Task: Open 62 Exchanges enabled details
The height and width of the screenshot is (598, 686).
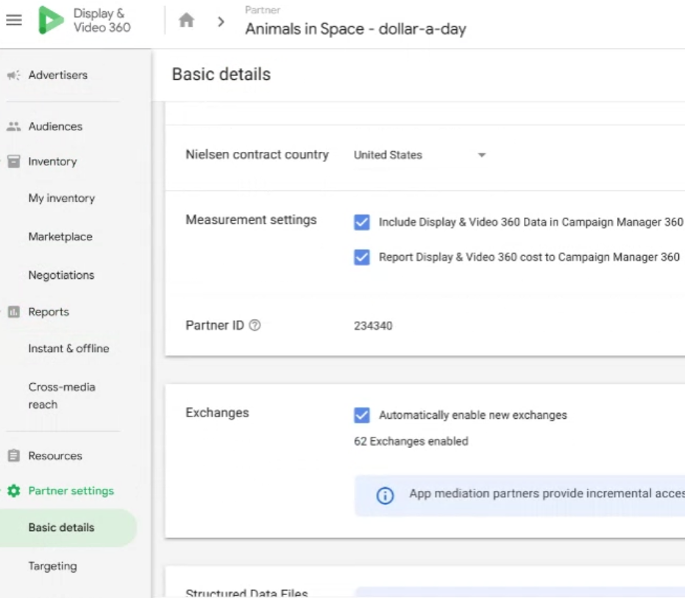Action: [411, 441]
